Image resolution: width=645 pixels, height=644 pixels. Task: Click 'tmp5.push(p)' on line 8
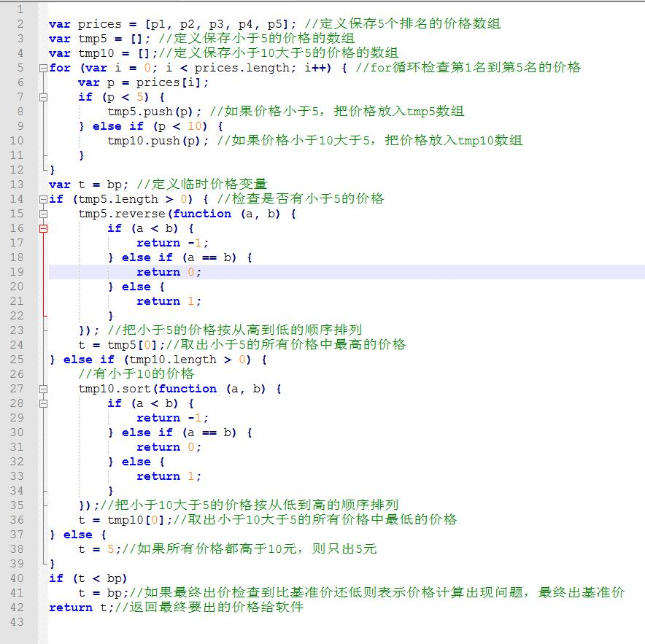tap(150, 112)
